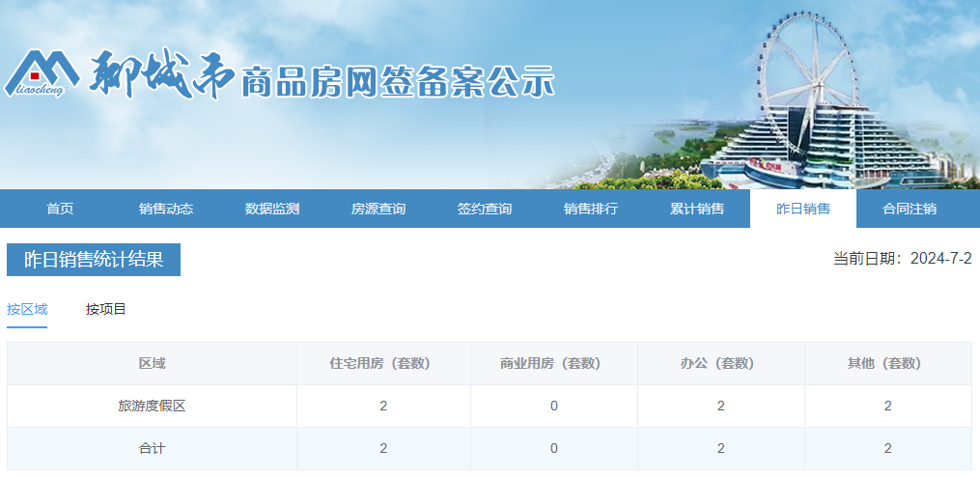
Task: Switch to the 按项目 tab
Action: point(106,309)
